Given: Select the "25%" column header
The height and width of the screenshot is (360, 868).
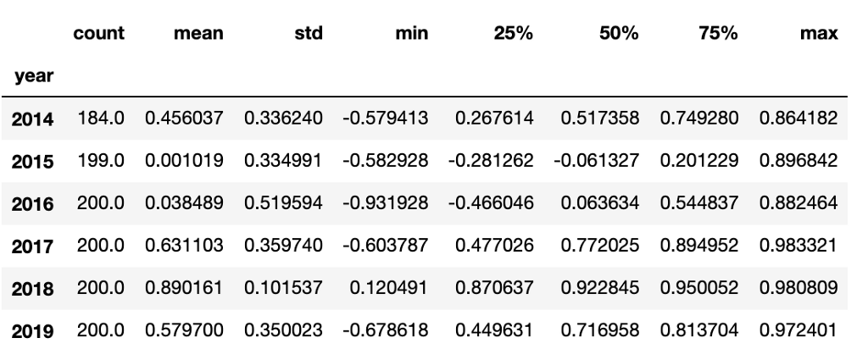Looking at the screenshot, I should [515, 33].
